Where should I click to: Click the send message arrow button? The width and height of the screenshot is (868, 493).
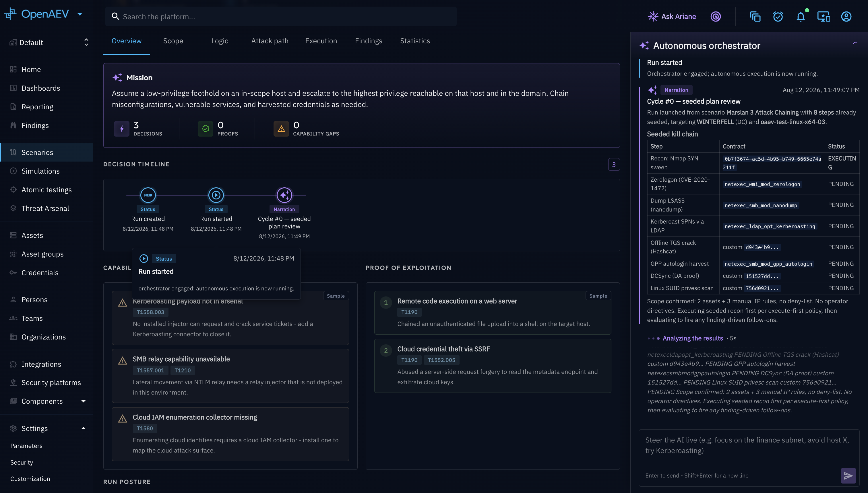(848, 476)
